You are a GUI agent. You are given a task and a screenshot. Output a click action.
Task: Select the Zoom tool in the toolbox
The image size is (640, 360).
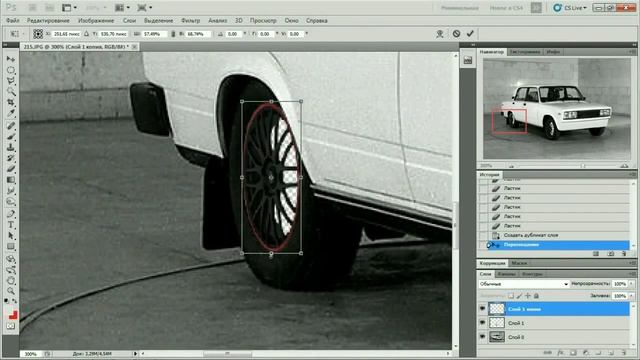pyautogui.click(x=11, y=291)
